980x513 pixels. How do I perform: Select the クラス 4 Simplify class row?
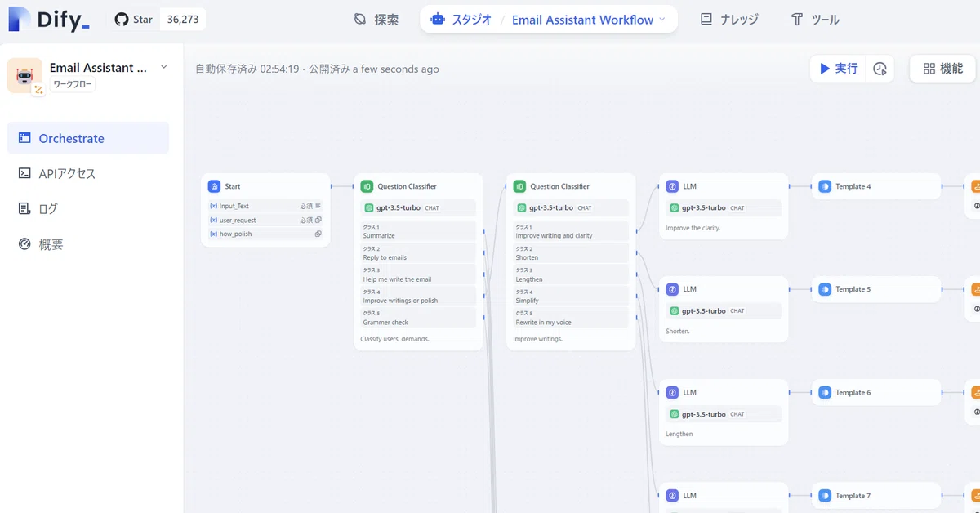click(x=571, y=297)
